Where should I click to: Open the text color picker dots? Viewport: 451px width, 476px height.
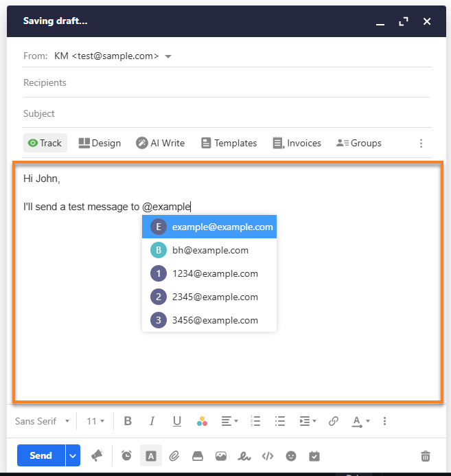pyautogui.click(x=202, y=421)
